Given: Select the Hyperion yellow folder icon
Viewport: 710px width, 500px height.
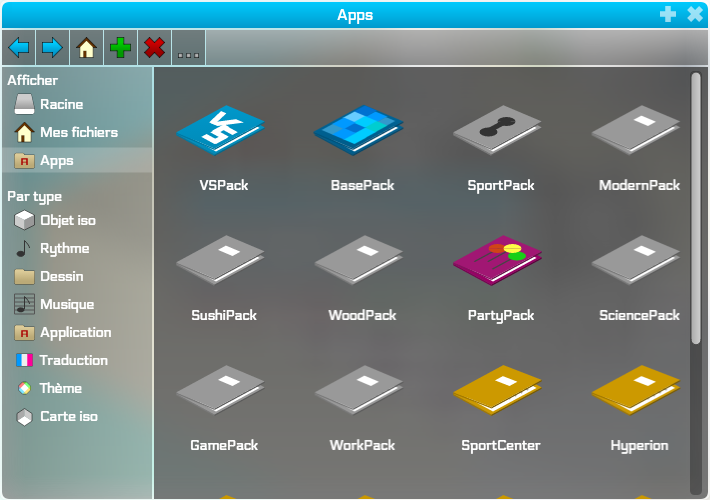Looking at the screenshot, I should tap(636, 390).
